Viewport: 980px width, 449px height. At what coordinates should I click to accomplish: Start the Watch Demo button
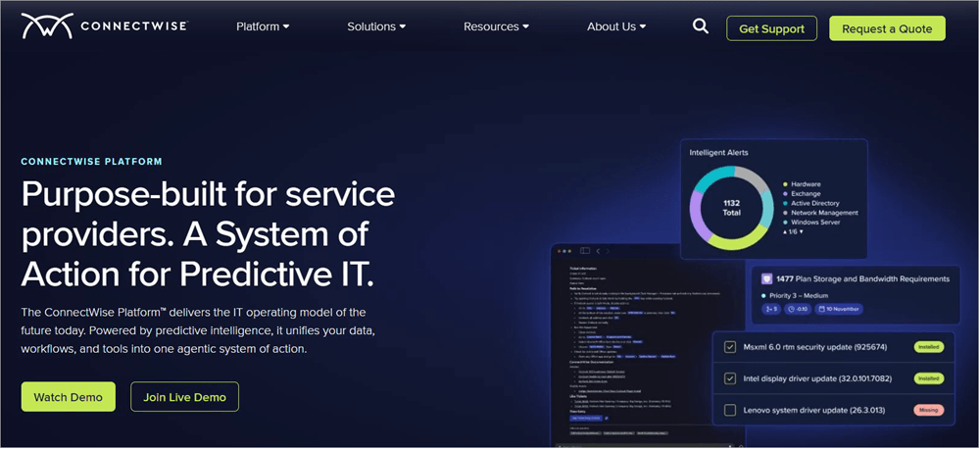(x=69, y=397)
